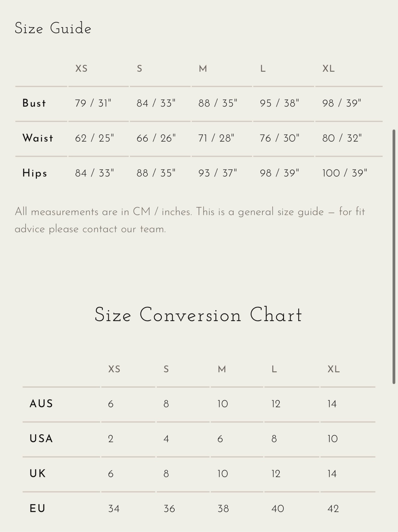398x532 pixels.
Task: Click the Waist row label
Action: [x=38, y=138]
